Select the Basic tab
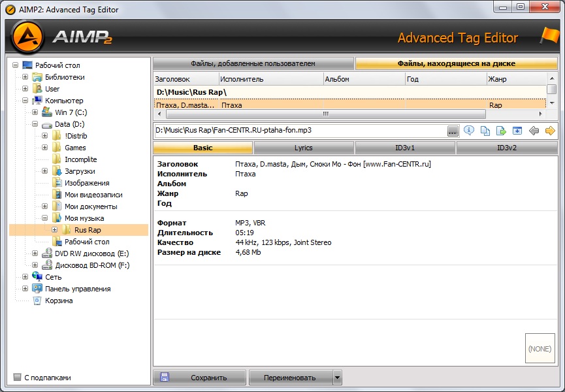Screen dimensions: 565x392 pos(203,148)
